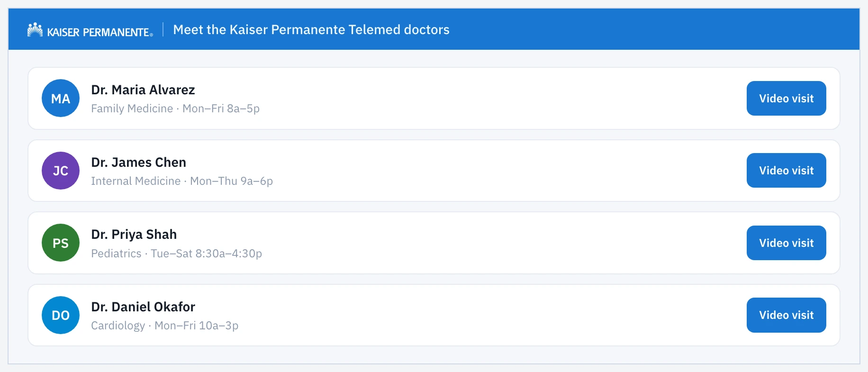Image resolution: width=868 pixels, height=372 pixels.
Task: Click the green PS avatar circle
Action: click(61, 243)
